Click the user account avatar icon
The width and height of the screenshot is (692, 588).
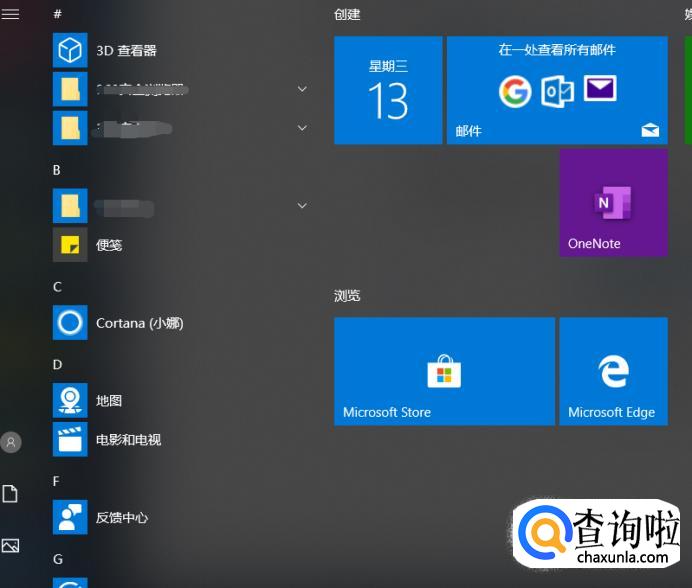tap(11, 442)
